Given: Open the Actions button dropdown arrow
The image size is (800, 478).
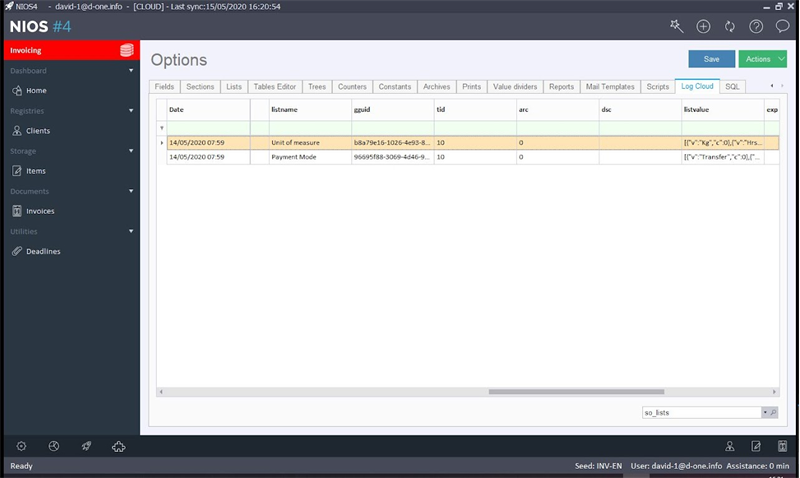Looking at the screenshot, I should pos(781,59).
